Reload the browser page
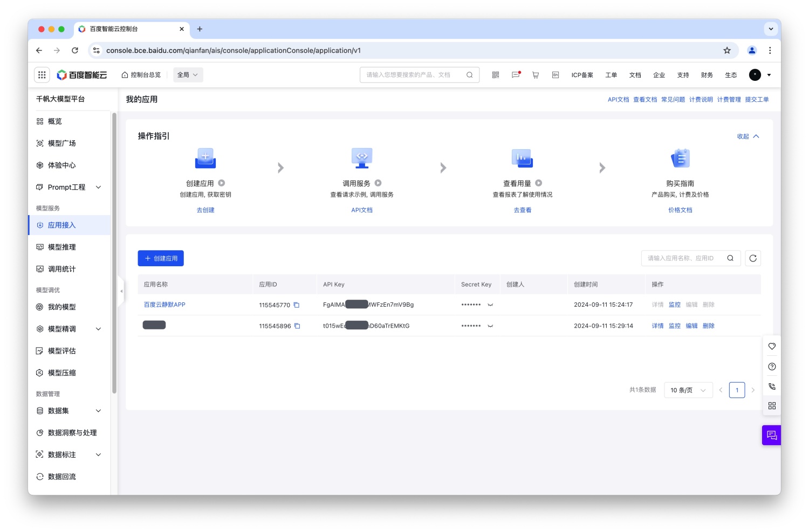809x532 pixels. pyautogui.click(x=75, y=50)
